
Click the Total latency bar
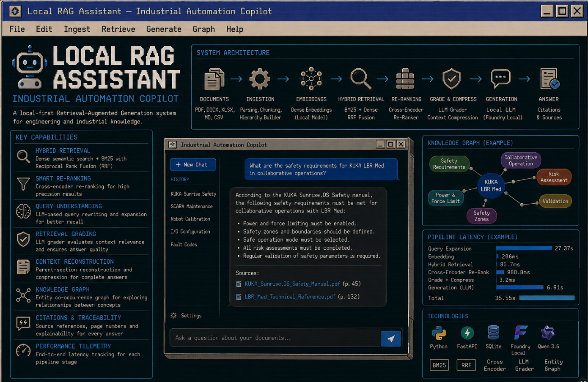[547, 298]
